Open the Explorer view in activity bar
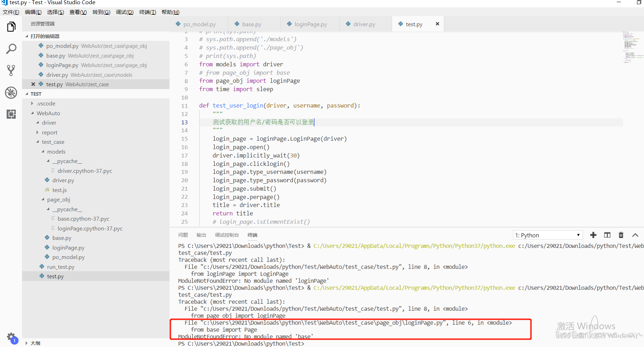The image size is (644, 347). [x=11, y=27]
